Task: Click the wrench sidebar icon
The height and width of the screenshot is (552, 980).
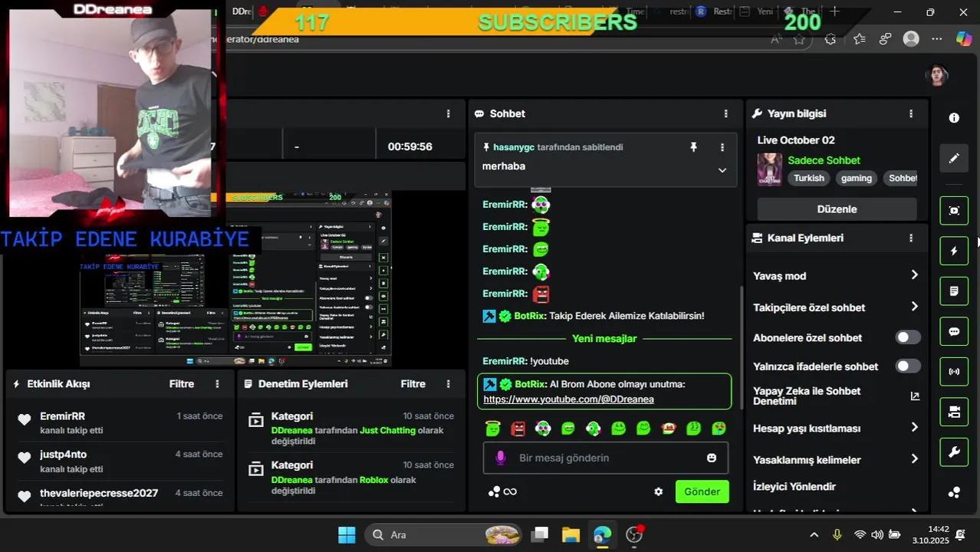Action: pyautogui.click(x=954, y=452)
